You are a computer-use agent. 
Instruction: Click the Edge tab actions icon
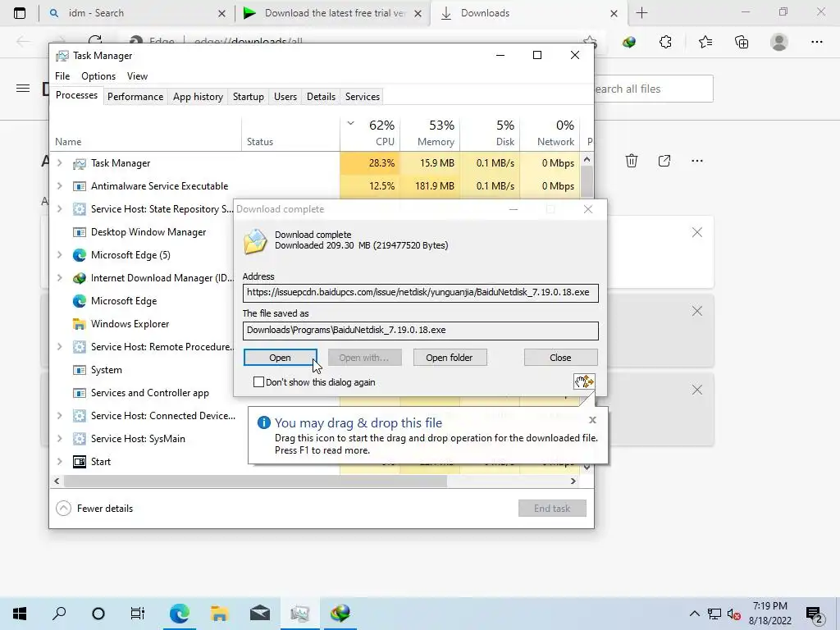click(20, 13)
